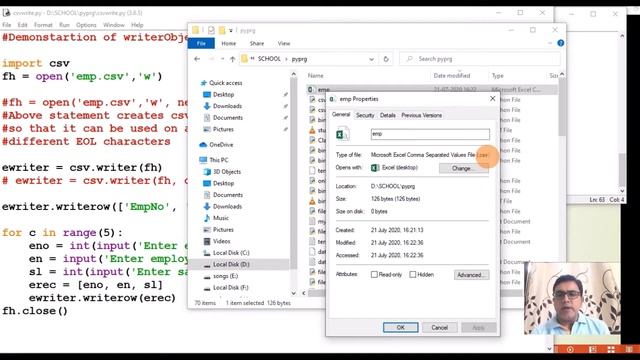
Task: Sort files by Type column header
Action: [498, 76]
